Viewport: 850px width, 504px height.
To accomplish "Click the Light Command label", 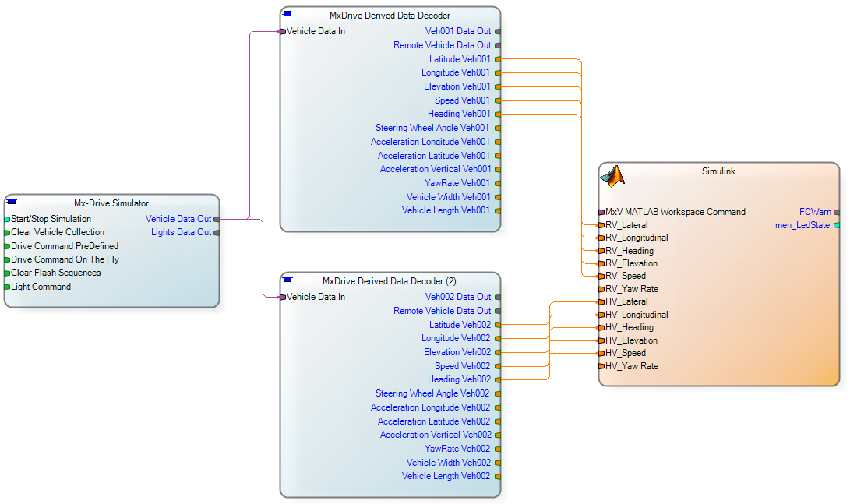I will click(41, 287).
